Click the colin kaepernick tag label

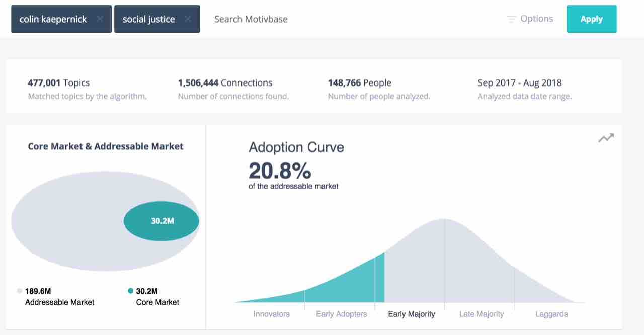pyautogui.click(x=53, y=19)
